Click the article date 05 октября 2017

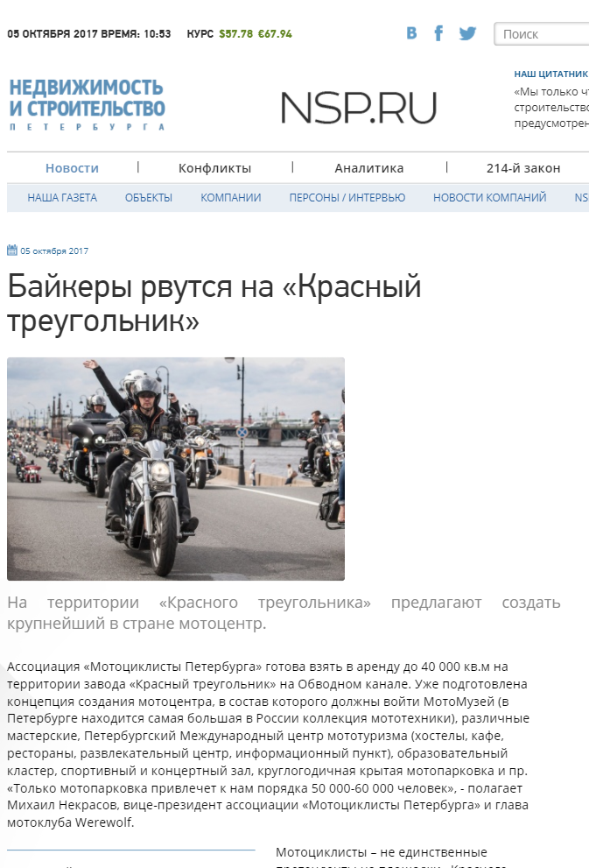click(x=54, y=251)
